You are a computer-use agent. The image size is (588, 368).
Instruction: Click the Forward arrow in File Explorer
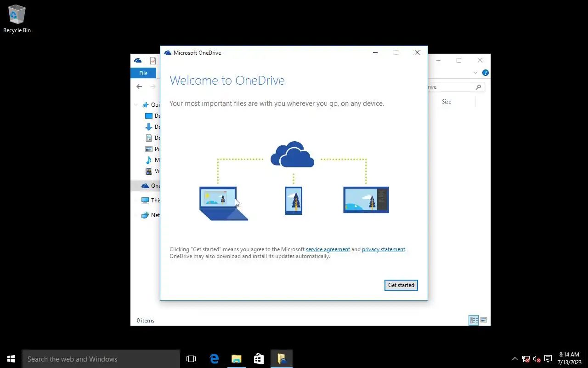pyautogui.click(x=153, y=86)
